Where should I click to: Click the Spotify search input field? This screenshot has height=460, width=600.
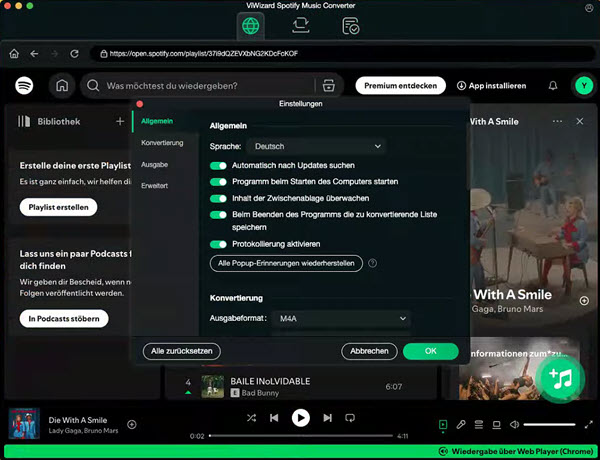tap(210, 86)
